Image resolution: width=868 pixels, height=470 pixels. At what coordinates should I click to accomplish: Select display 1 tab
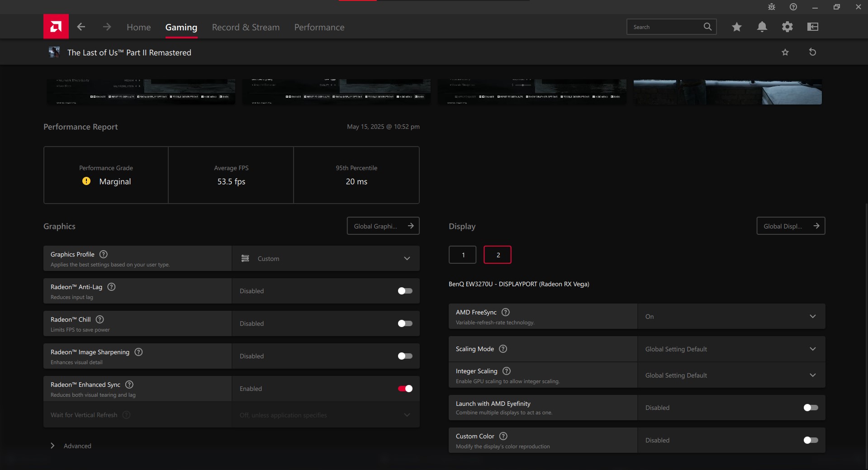coord(463,255)
